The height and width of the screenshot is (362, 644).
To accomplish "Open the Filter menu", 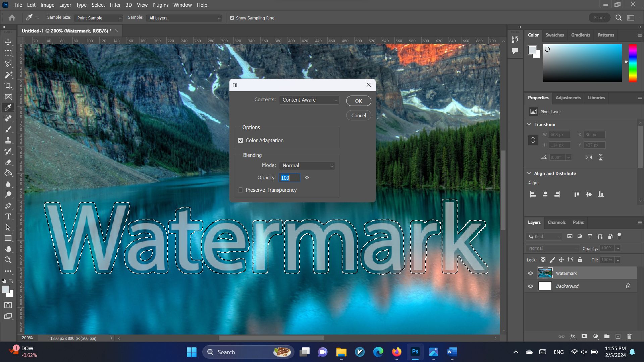I will 115,5.
